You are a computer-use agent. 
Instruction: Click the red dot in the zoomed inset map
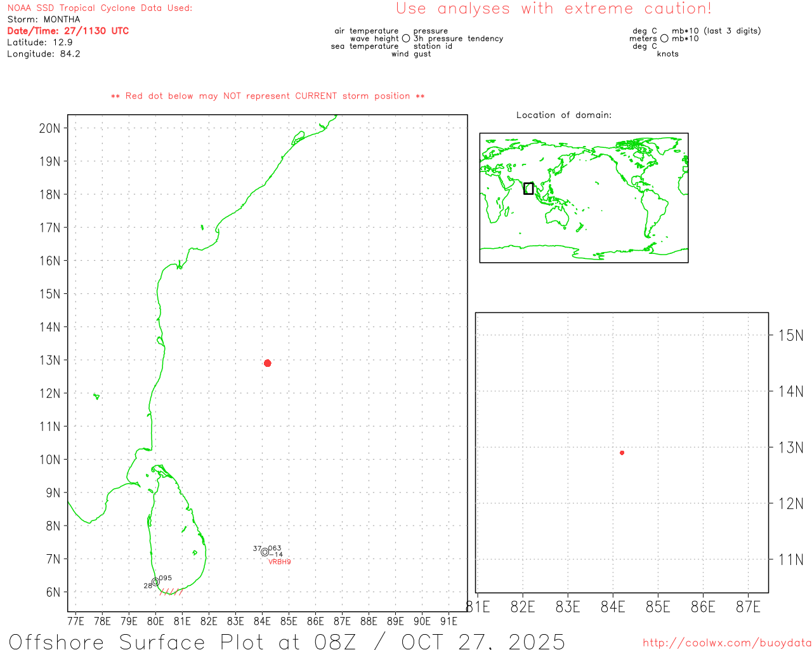(x=622, y=453)
